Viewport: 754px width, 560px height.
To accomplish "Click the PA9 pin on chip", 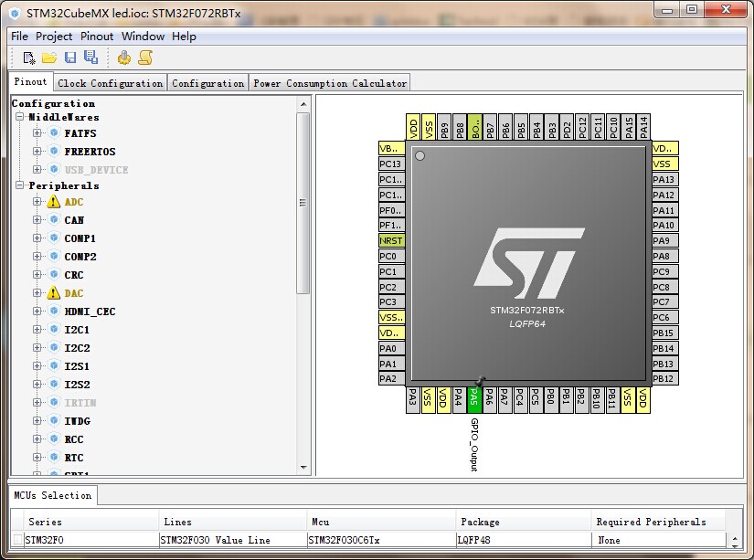I will (x=665, y=240).
